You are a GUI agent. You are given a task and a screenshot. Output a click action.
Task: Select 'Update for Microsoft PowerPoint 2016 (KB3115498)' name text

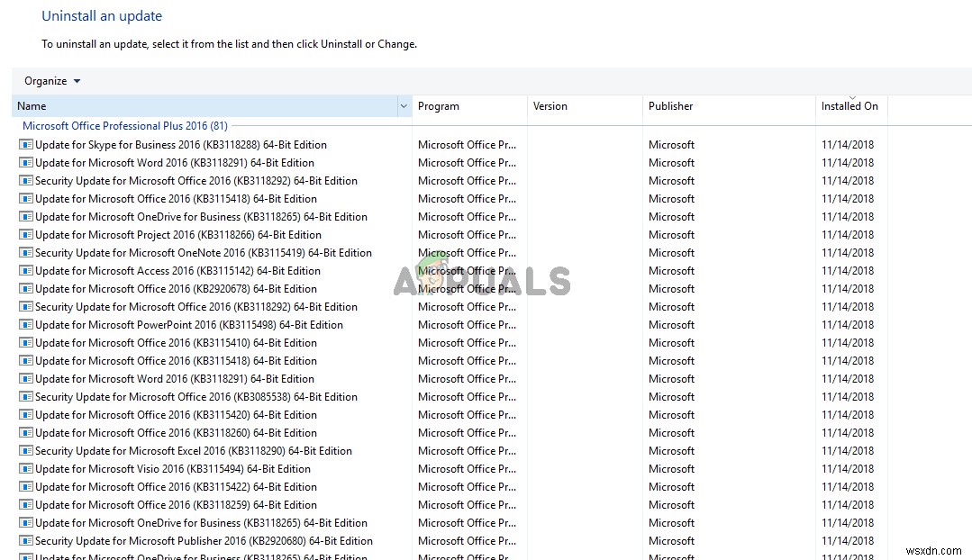[189, 325]
